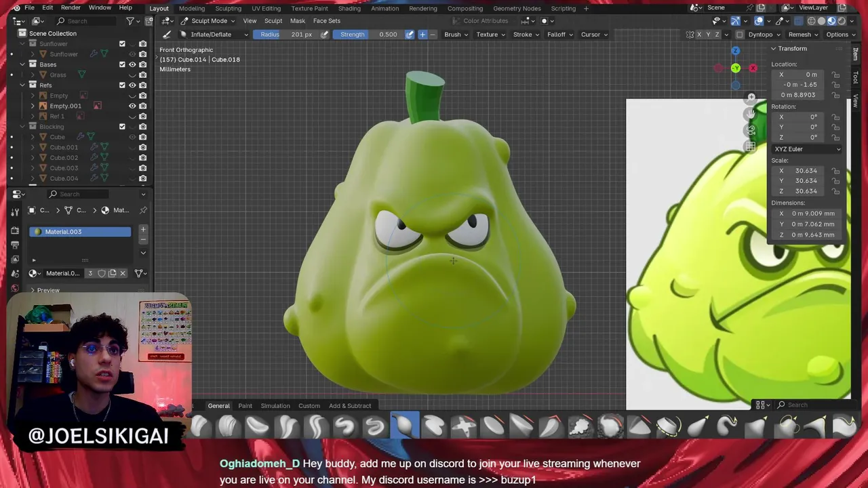Uncheck the Blocking collection checkbox
Screen dimensions: 868x488
click(x=122, y=127)
